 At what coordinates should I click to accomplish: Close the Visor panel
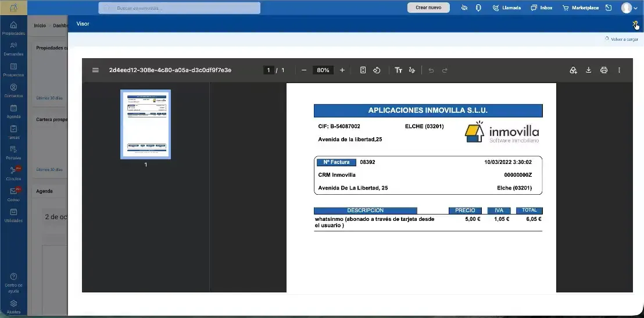coord(635,24)
